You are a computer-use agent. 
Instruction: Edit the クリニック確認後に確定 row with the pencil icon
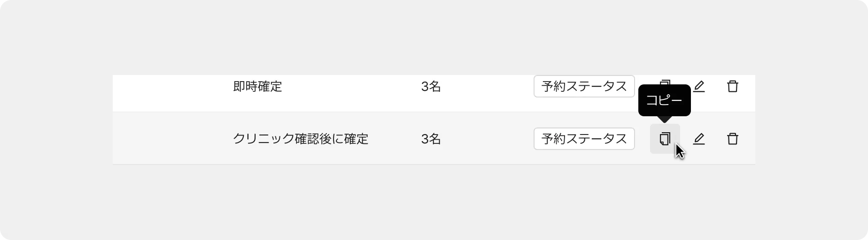tap(699, 139)
